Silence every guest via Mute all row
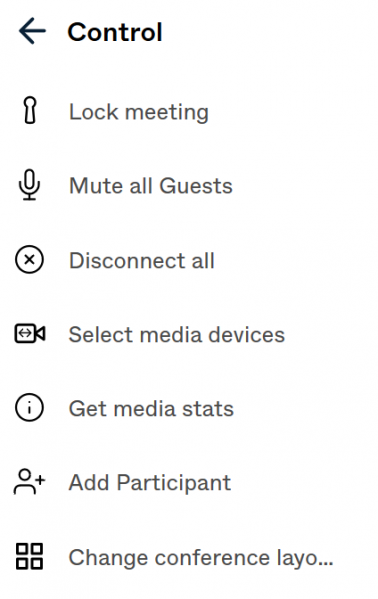The image size is (378, 599). (189, 186)
